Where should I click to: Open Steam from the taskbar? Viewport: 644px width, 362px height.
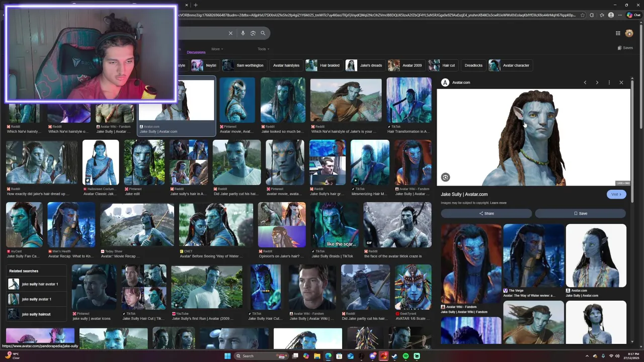(394, 356)
